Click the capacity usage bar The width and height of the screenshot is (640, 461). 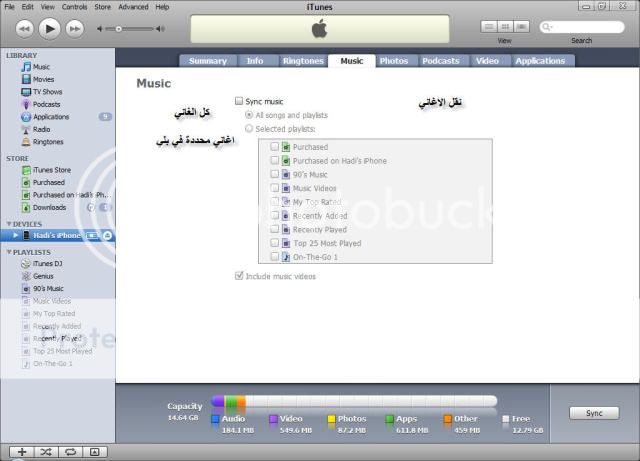click(x=354, y=401)
